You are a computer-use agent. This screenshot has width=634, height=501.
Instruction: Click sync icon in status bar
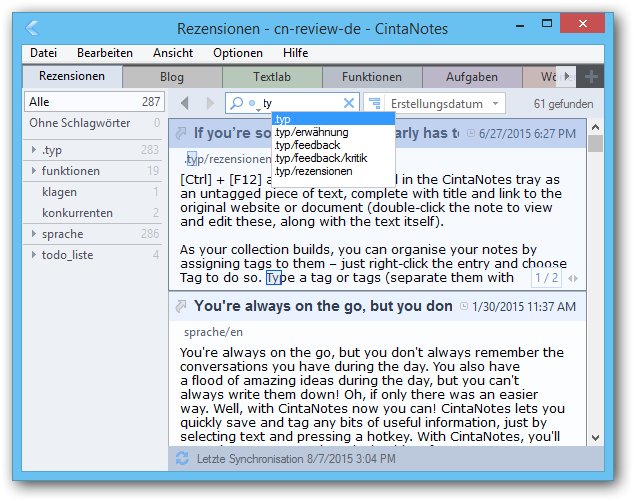click(x=182, y=459)
